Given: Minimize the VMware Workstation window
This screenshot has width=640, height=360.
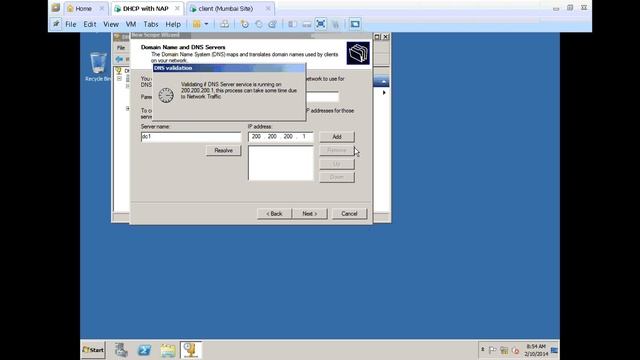Looking at the screenshot, I should [556, 8].
